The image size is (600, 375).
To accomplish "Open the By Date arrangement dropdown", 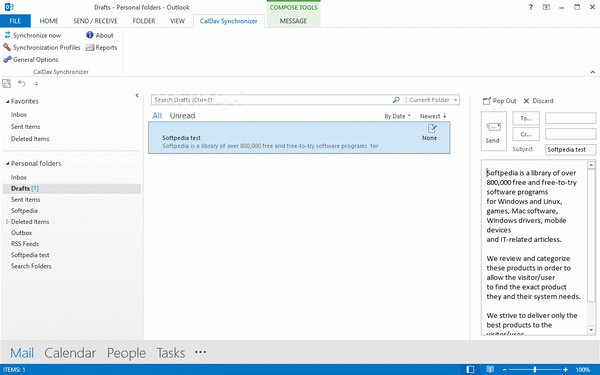I will click(x=397, y=116).
